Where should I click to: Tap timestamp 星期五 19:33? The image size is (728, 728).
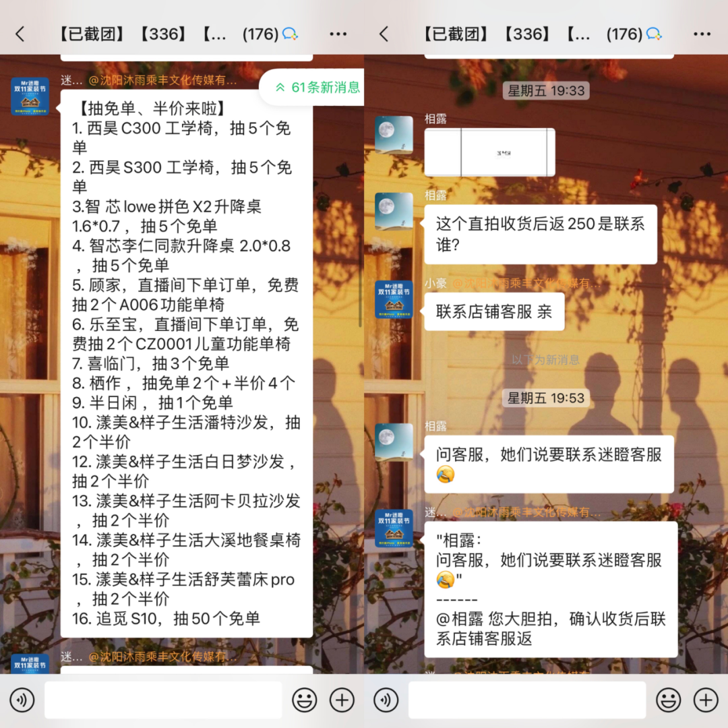(x=546, y=90)
